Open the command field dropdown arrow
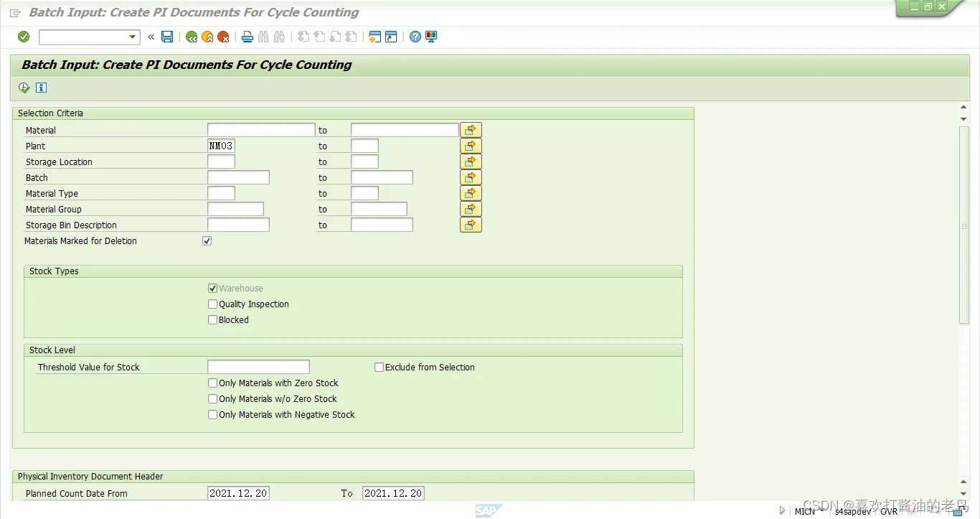The height and width of the screenshot is (519, 980). (133, 37)
